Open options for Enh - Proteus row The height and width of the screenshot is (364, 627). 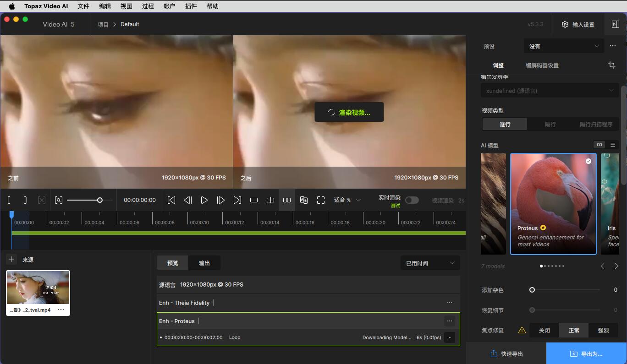pyautogui.click(x=449, y=321)
